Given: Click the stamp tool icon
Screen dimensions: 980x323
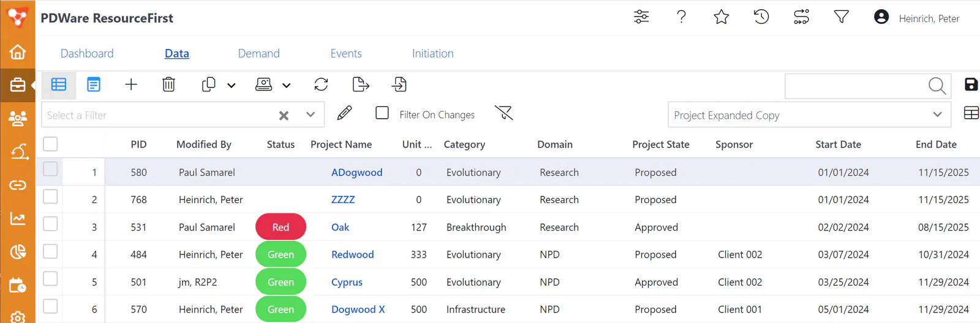Looking at the screenshot, I should 263,84.
